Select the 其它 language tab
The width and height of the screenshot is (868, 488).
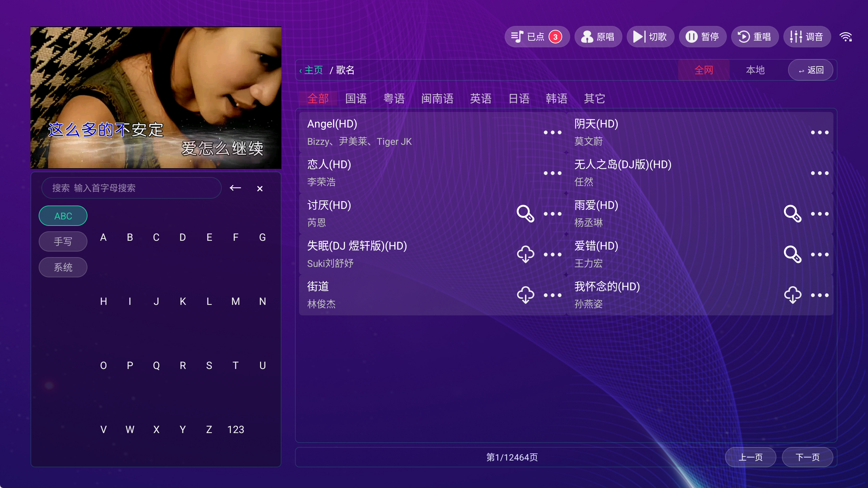click(x=595, y=99)
